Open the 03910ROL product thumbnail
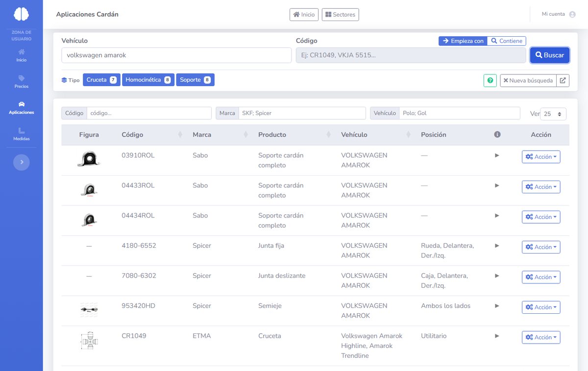Image resolution: width=588 pixels, height=371 pixels. click(x=89, y=159)
